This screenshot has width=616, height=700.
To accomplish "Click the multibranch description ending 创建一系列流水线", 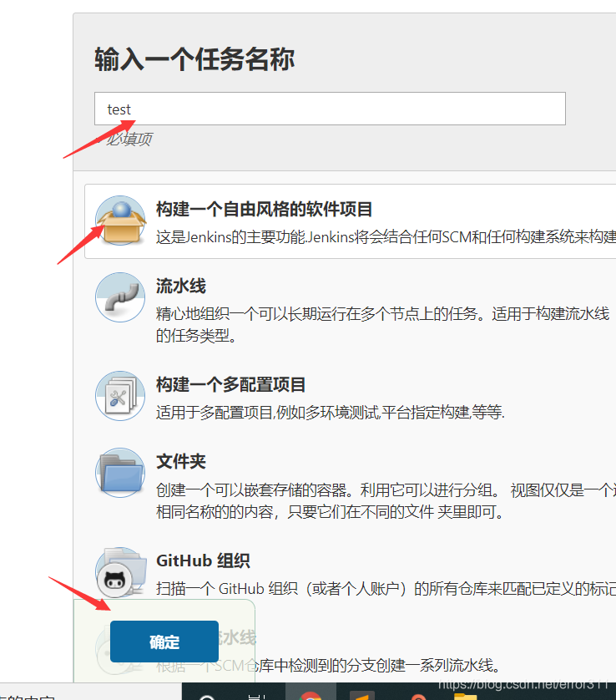I will tap(328, 666).
